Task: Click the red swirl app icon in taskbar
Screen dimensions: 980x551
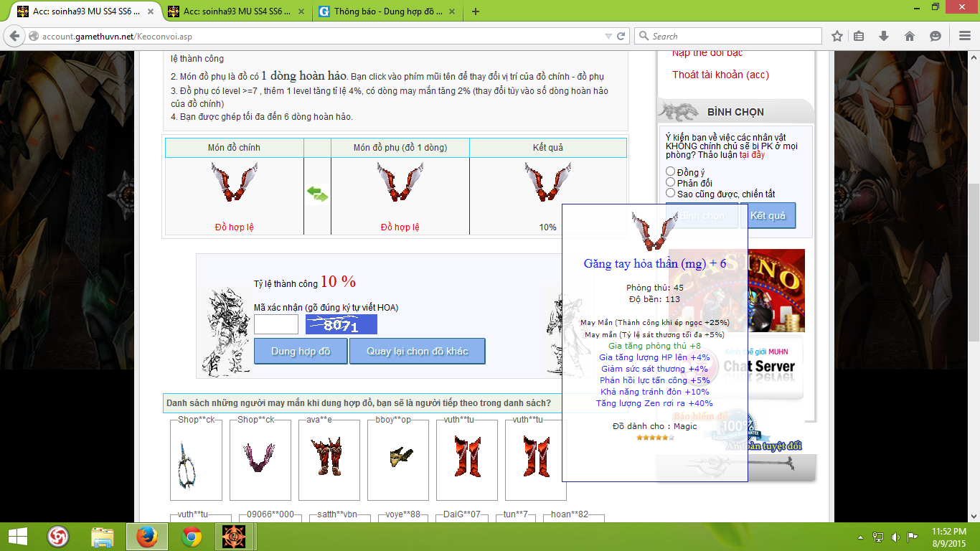Action: (58, 537)
